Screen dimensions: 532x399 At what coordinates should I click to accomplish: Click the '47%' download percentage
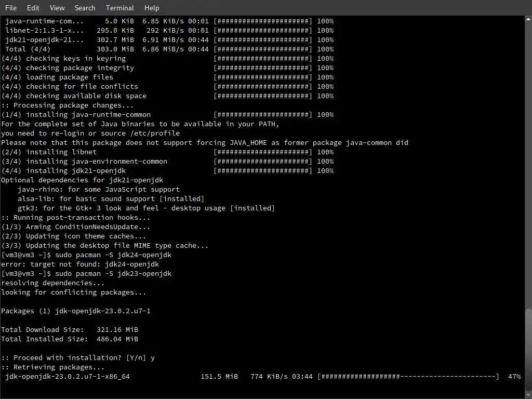pyautogui.click(x=514, y=377)
